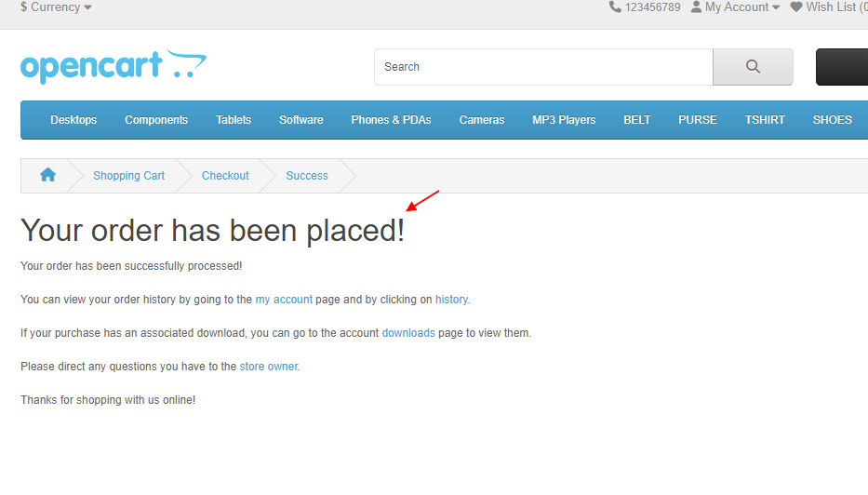
Task: Open the downloads link
Action: tap(408, 333)
